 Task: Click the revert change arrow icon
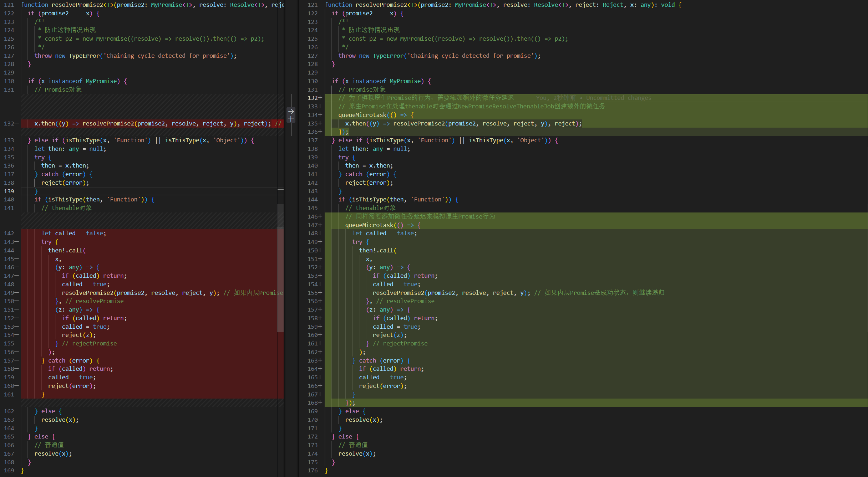(x=291, y=111)
